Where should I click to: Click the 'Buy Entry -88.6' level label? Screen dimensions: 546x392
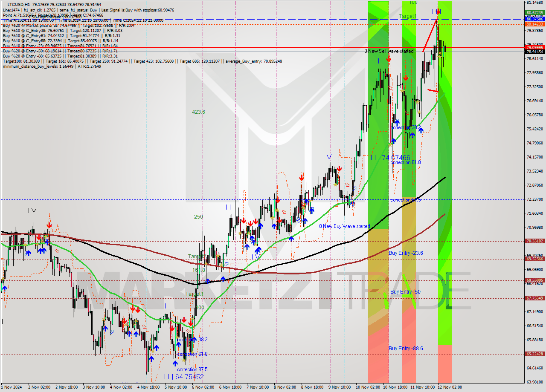[x=406, y=349]
